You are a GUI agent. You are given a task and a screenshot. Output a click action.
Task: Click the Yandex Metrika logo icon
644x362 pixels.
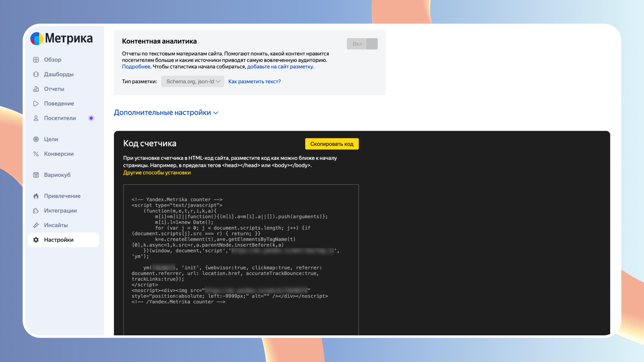point(37,38)
